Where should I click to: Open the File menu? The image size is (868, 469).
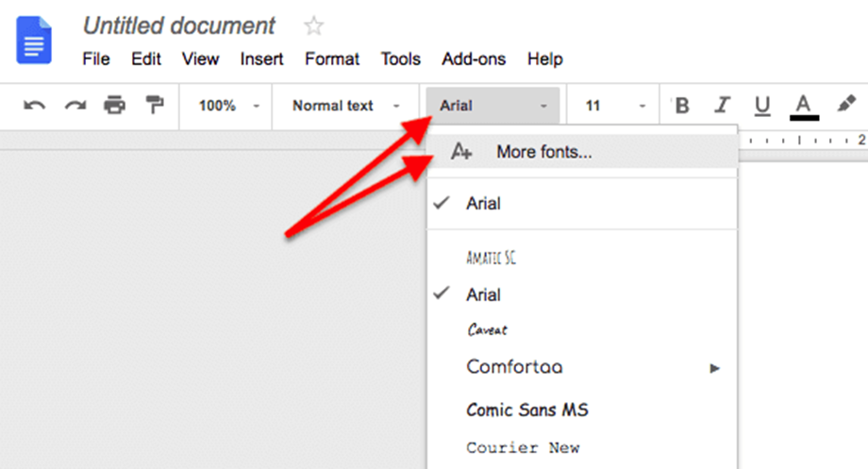point(96,59)
